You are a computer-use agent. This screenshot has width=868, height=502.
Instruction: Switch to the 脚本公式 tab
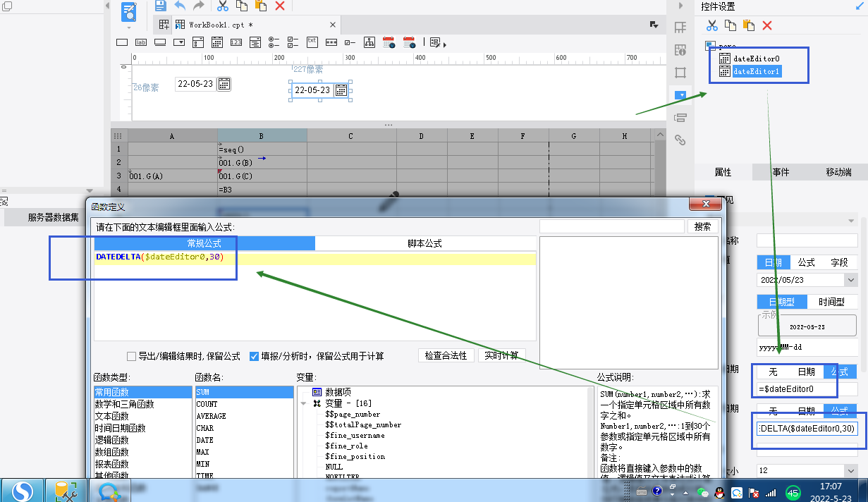point(425,243)
